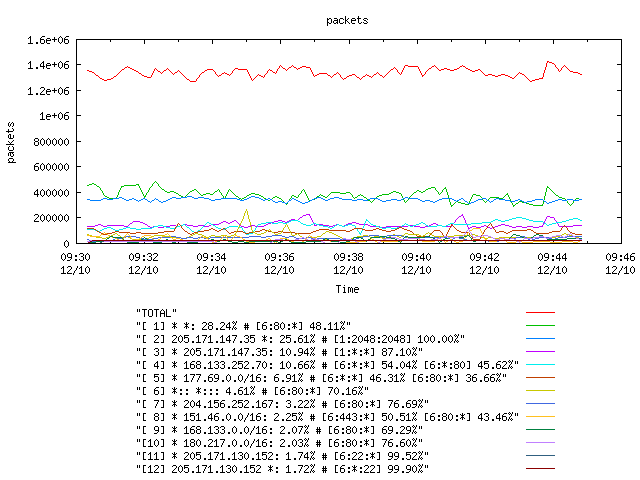Click the 600000 y-axis tick label
Screen dimensions: 640x480
(51, 167)
